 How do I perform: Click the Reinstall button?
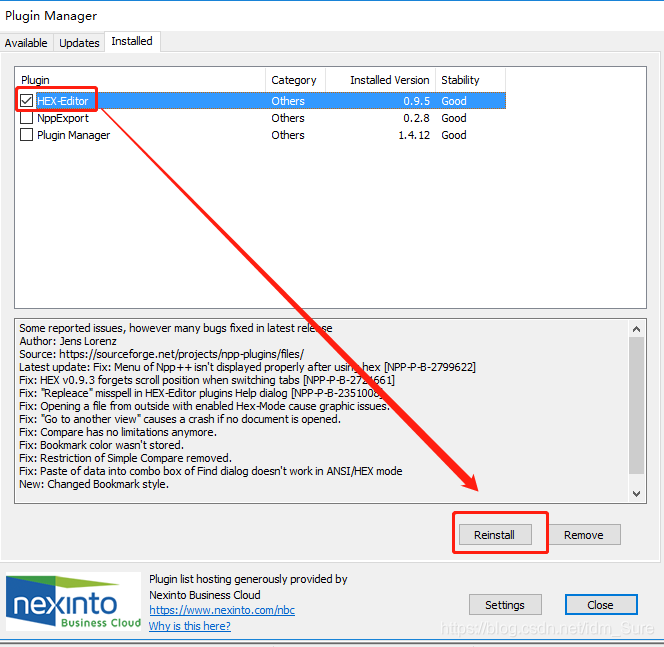click(x=495, y=535)
